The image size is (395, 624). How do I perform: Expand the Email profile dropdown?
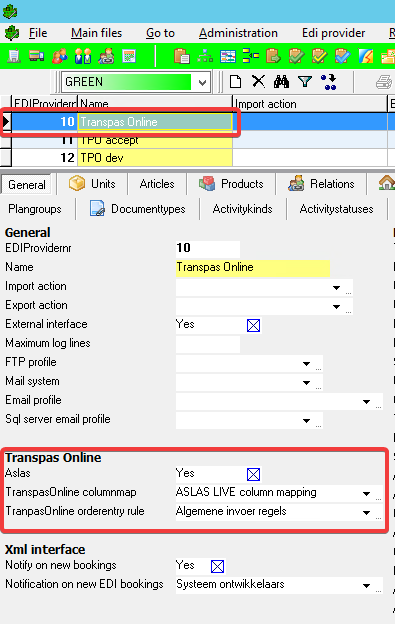[366, 402]
